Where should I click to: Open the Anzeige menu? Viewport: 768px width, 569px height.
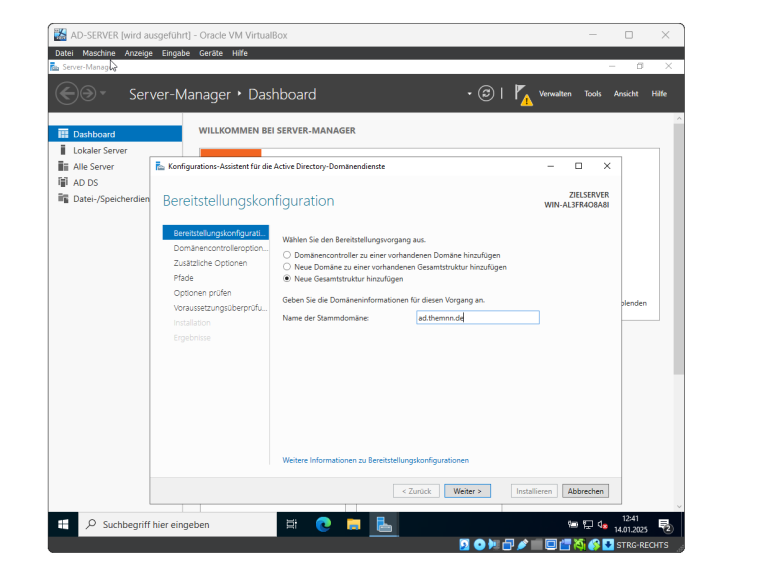pos(139,53)
